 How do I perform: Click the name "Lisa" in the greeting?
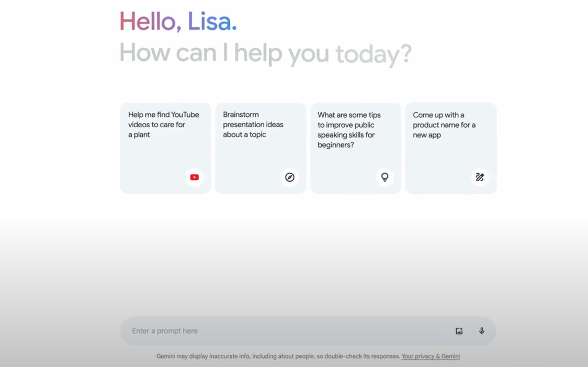pyautogui.click(x=211, y=22)
